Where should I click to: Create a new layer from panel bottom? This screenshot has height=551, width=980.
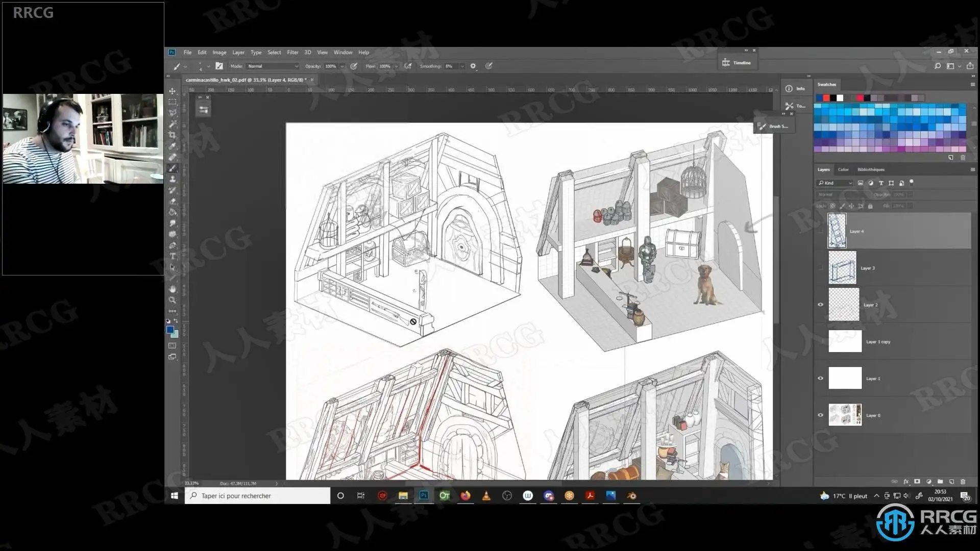(x=951, y=481)
